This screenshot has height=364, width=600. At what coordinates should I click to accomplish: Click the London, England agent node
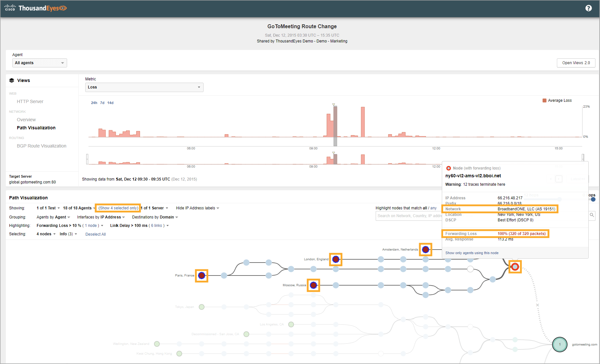336,259
